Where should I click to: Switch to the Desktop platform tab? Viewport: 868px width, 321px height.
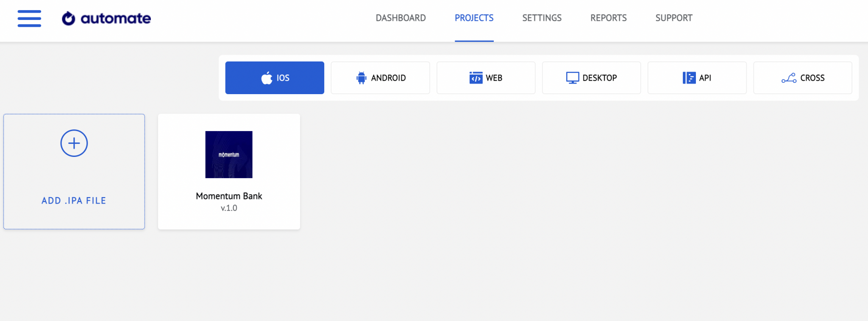(591, 78)
